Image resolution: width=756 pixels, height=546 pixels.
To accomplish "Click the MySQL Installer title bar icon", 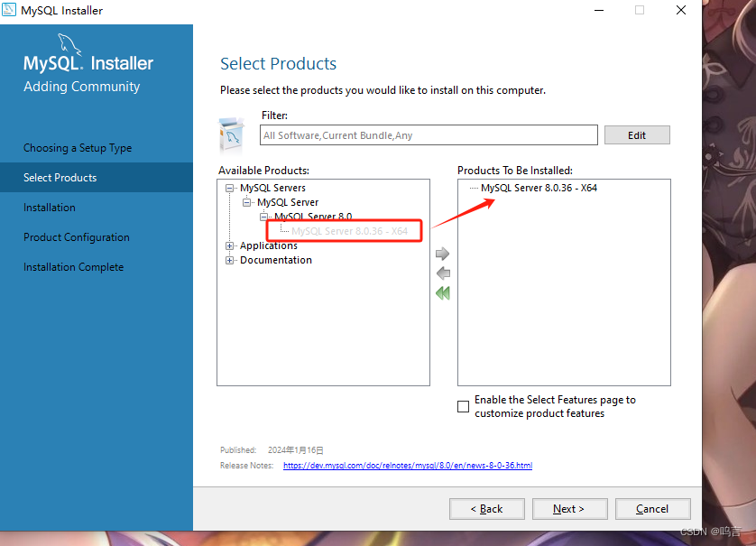I will click(9, 10).
